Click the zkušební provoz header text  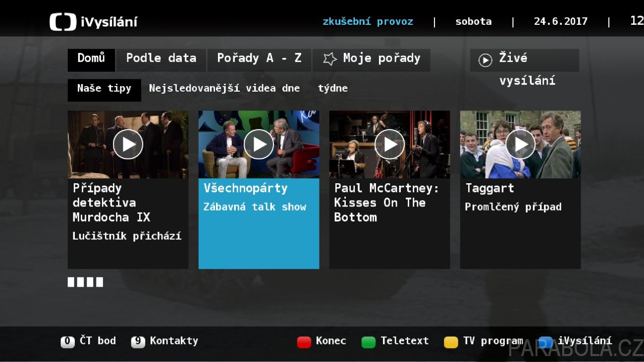pos(368,21)
